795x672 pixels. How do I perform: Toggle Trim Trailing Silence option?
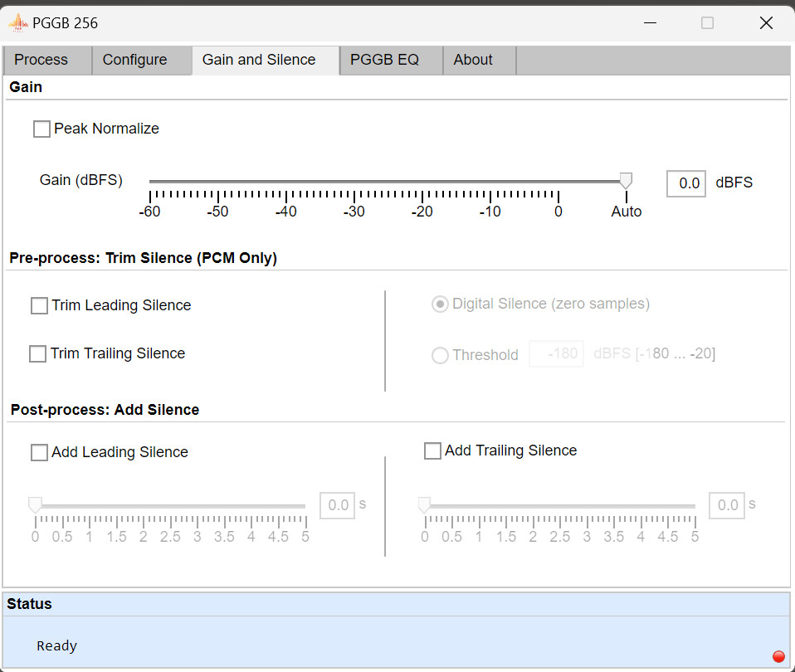38,354
